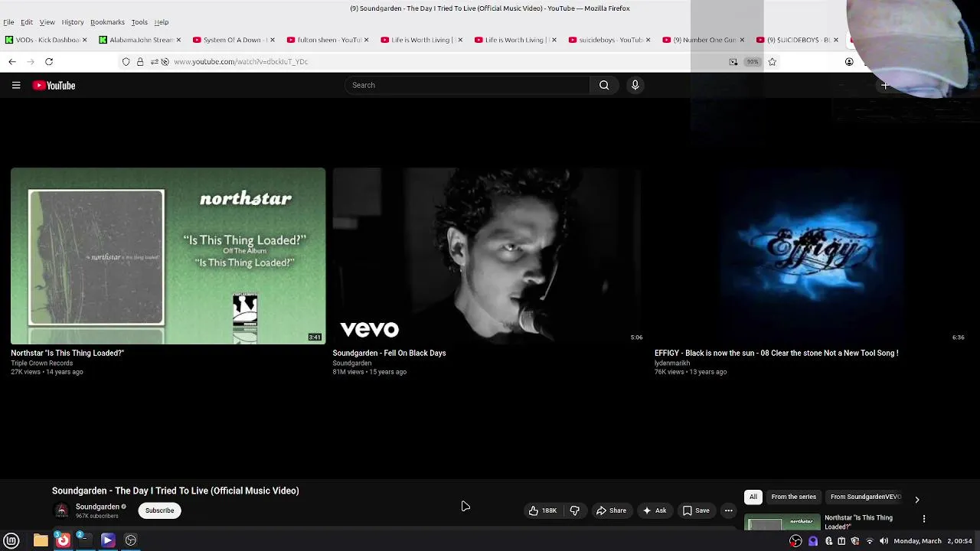Start voice search with the microphone icon

[635, 85]
